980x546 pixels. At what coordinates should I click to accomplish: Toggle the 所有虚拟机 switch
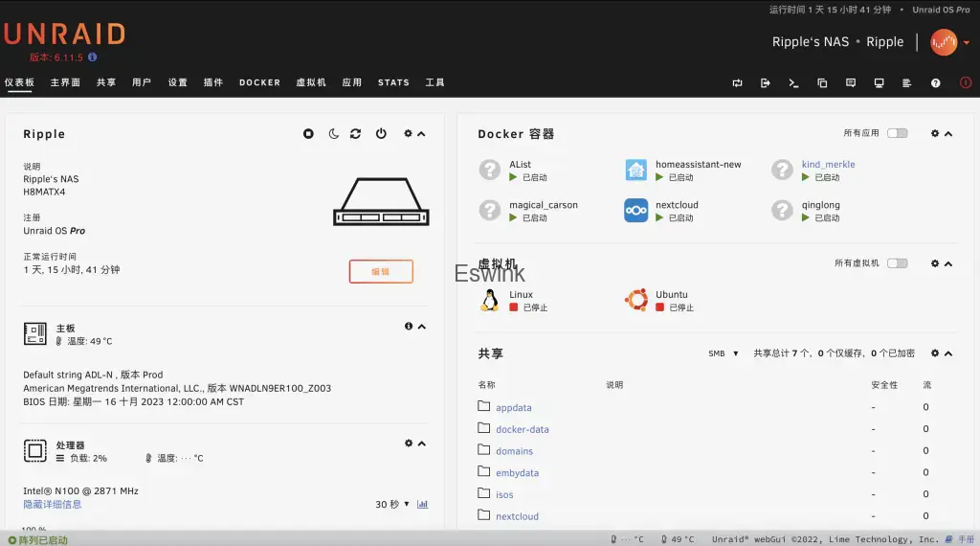[x=898, y=263]
